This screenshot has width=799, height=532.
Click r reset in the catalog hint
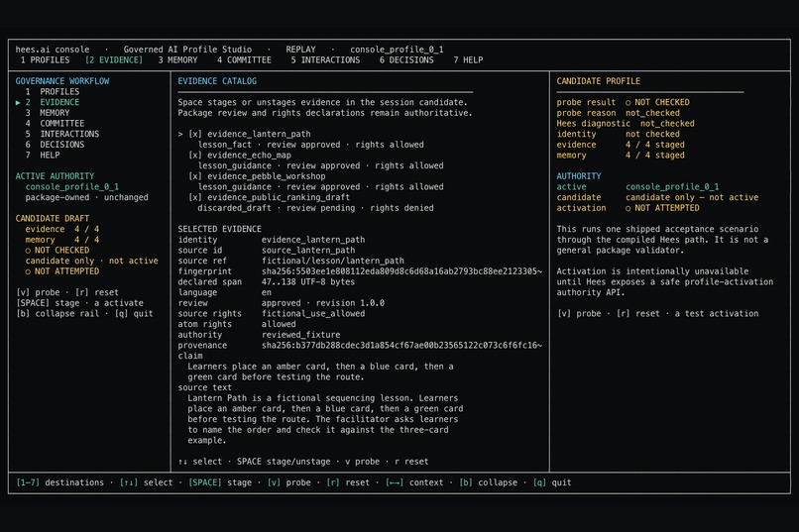coord(411,462)
